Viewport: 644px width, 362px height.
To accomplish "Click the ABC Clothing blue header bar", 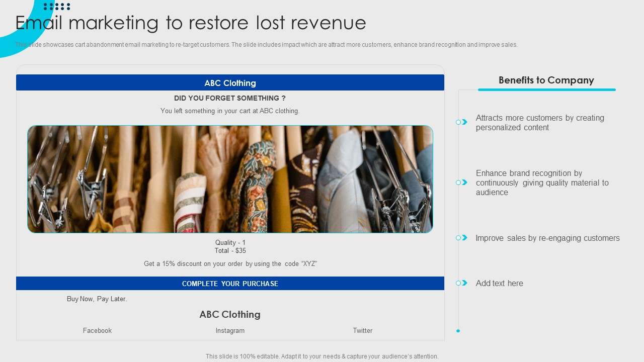I will pyautogui.click(x=230, y=82).
